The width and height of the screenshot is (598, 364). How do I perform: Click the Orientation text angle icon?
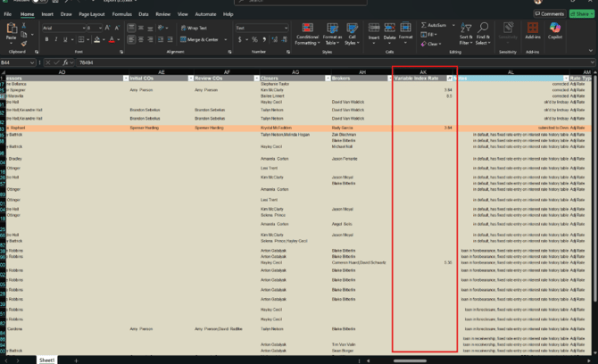(161, 28)
